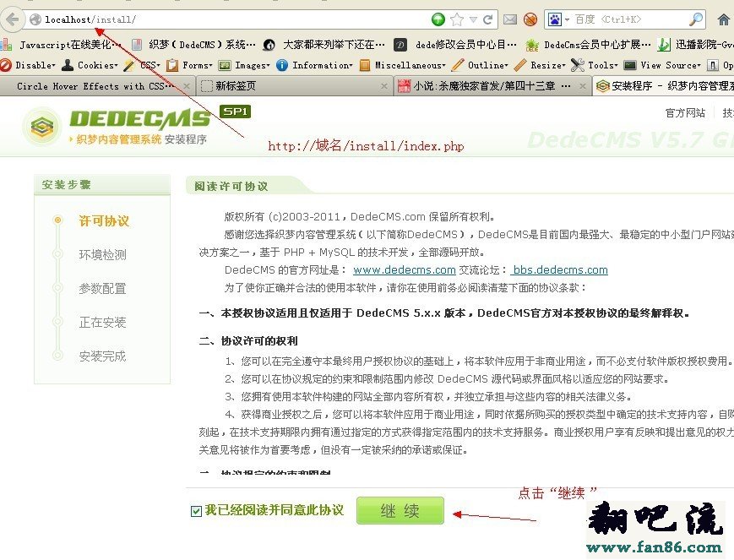The height and width of the screenshot is (560, 734).
Task: Click the orange blocked-circle toolbar icon
Action: 530,19
